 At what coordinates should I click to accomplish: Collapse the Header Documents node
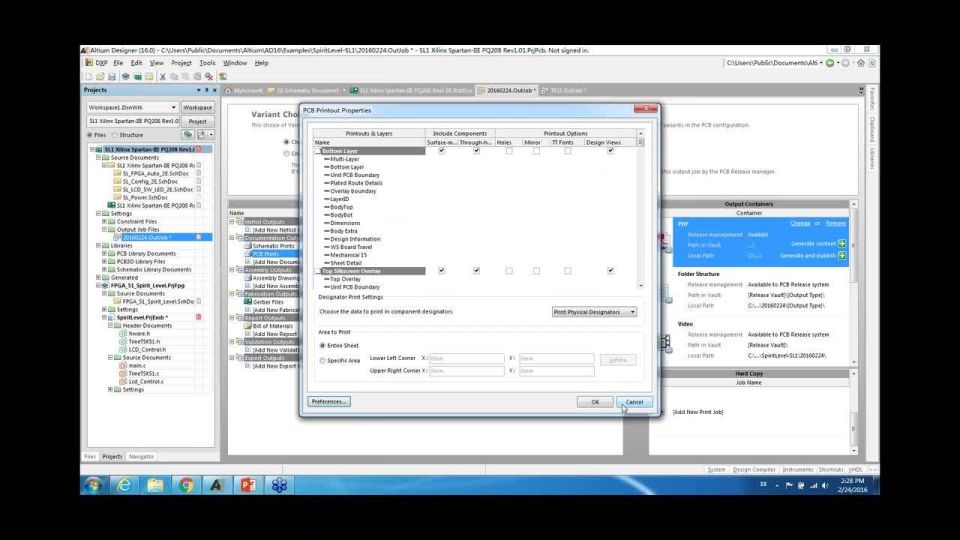(110, 326)
